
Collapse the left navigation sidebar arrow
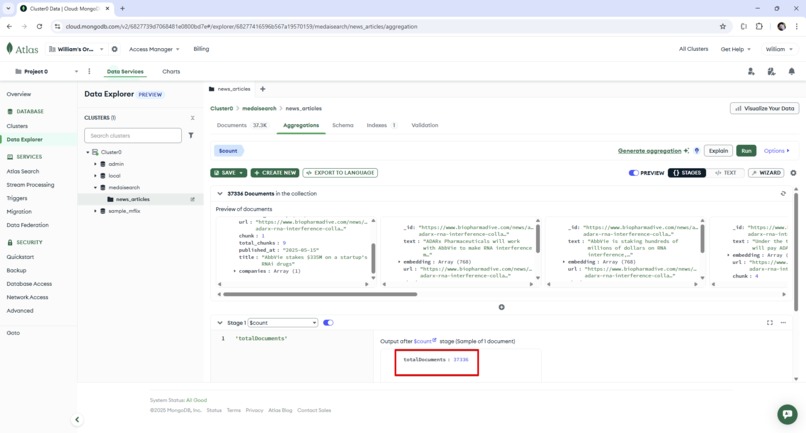tap(77, 420)
